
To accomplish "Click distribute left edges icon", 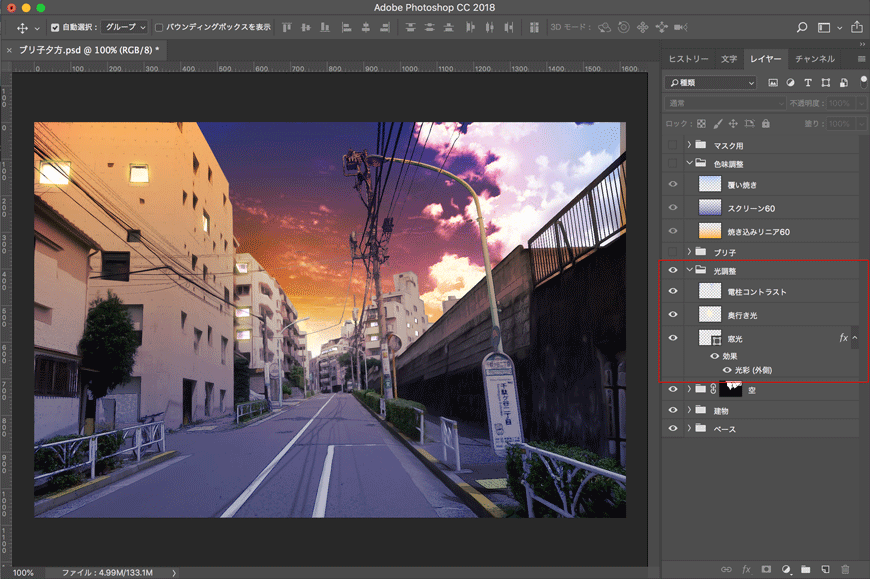I will point(471,27).
